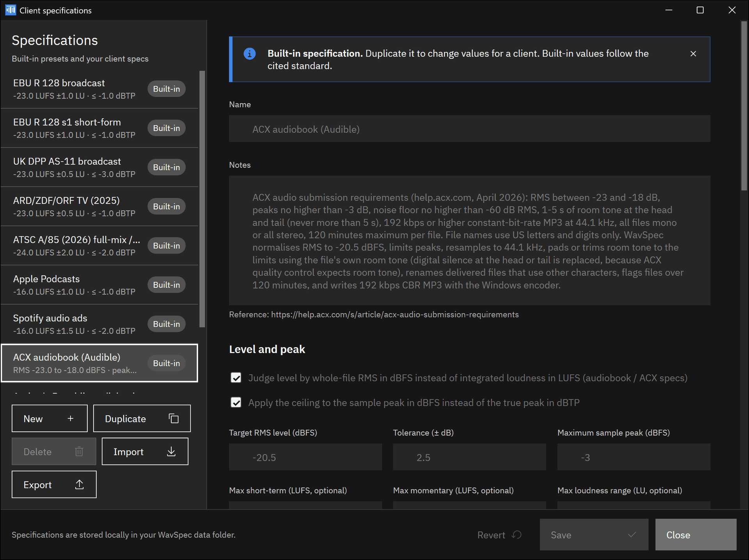Select Spotify audio ads specification
This screenshot has width=749, height=560.
tap(99, 324)
